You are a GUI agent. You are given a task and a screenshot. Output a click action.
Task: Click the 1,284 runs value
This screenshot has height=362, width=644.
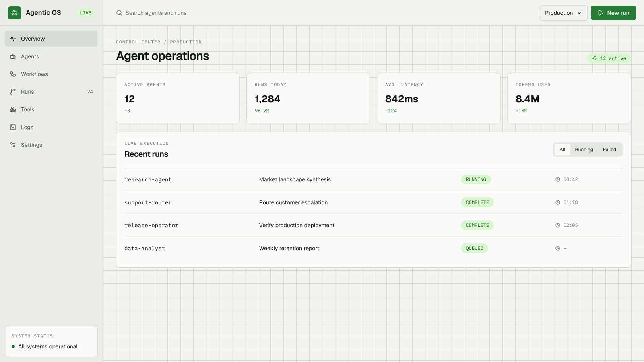(x=268, y=99)
